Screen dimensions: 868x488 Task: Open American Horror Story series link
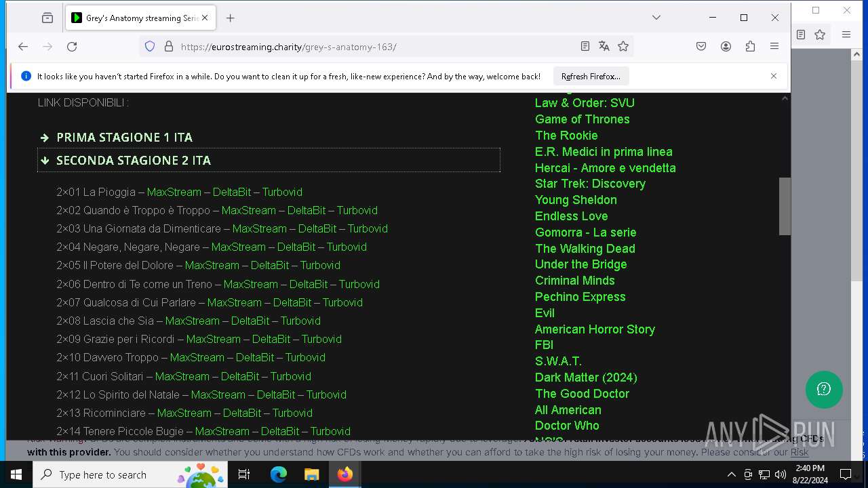[595, 329]
